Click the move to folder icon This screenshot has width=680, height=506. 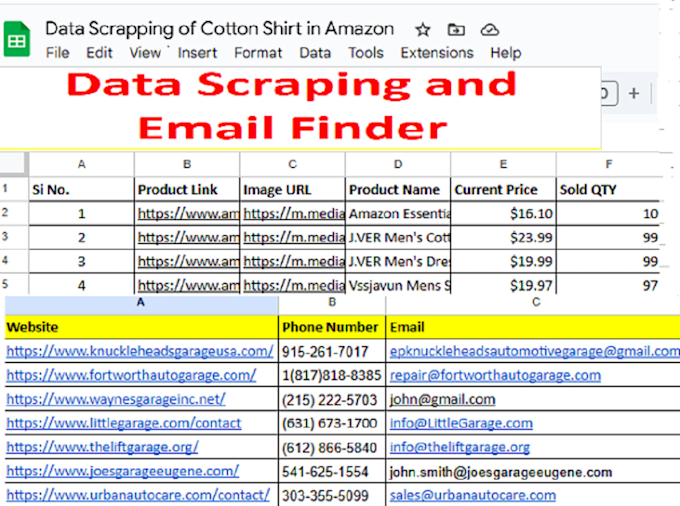tap(456, 30)
